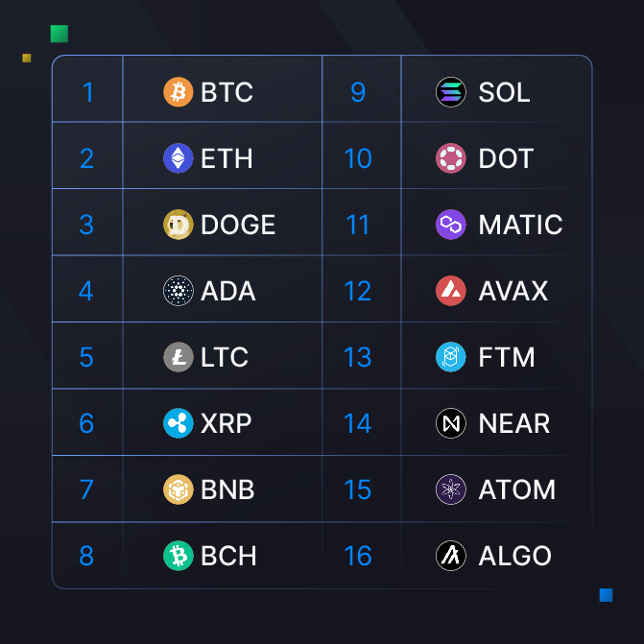644x644 pixels.
Task: Select the blue XRP icon
Action: click(x=179, y=423)
